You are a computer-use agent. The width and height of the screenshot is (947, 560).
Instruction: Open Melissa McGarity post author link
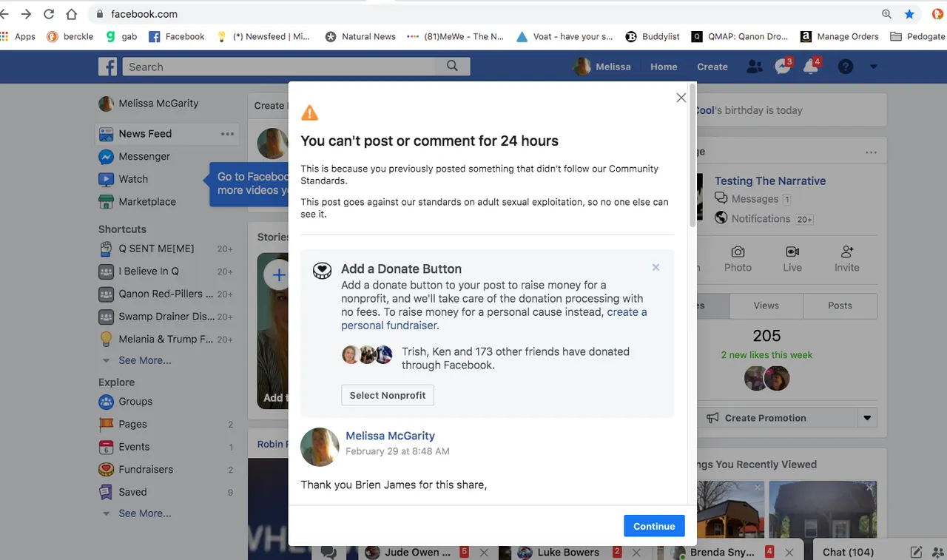pos(390,436)
